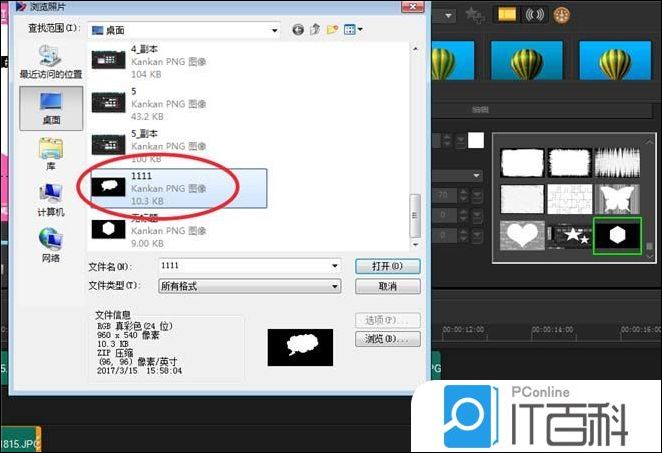Click the yellow folder icon in editor toolbar

[x=507, y=15]
